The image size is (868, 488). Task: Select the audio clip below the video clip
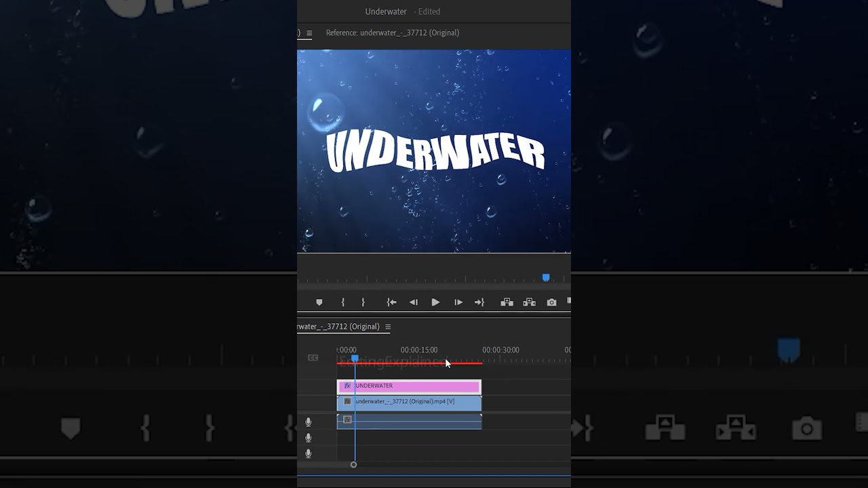point(409,421)
